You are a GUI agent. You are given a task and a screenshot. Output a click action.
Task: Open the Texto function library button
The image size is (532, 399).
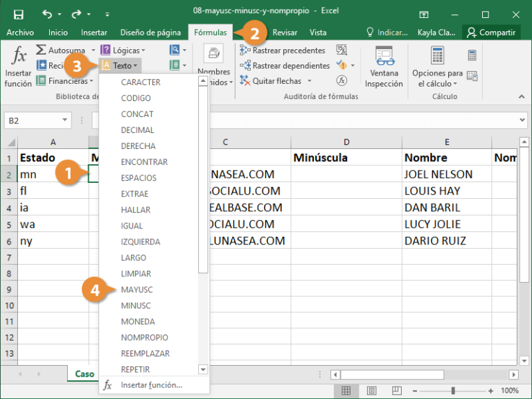click(121, 66)
